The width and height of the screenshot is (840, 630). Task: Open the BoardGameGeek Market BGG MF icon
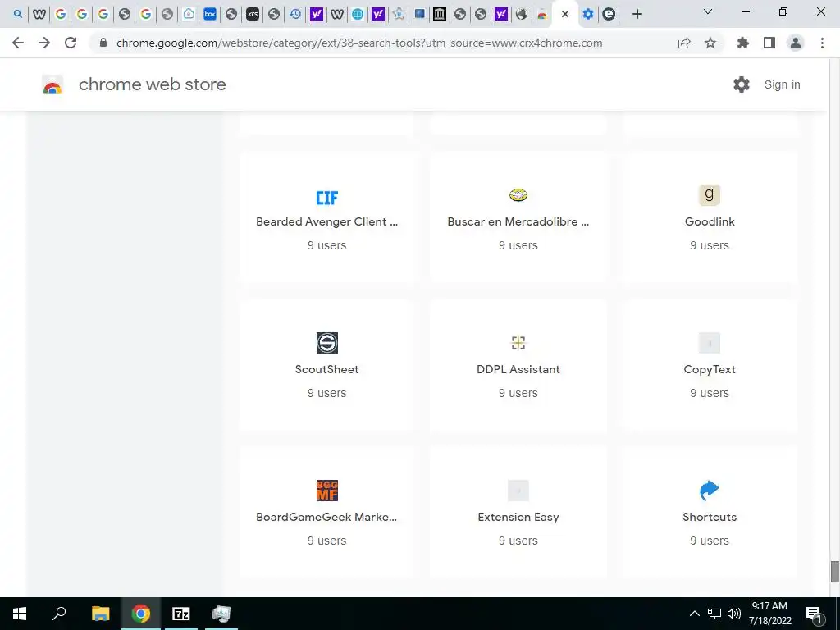coord(326,491)
